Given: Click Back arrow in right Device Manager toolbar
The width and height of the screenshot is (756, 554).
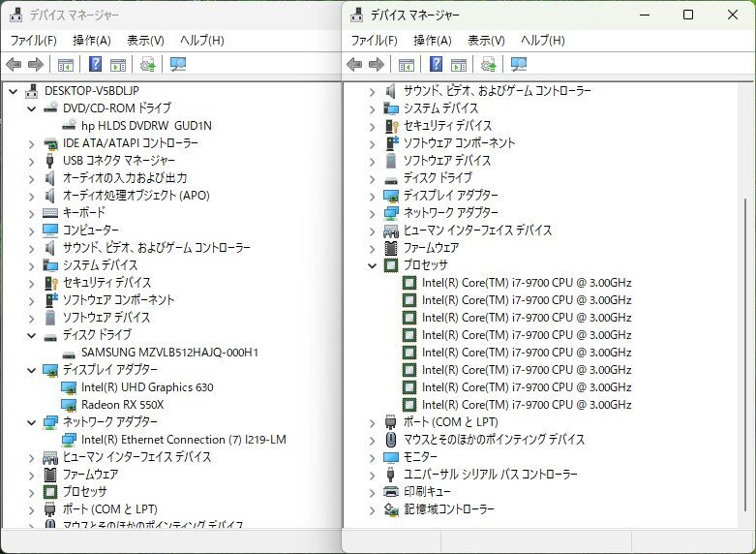Looking at the screenshot, I should [354, 64].
